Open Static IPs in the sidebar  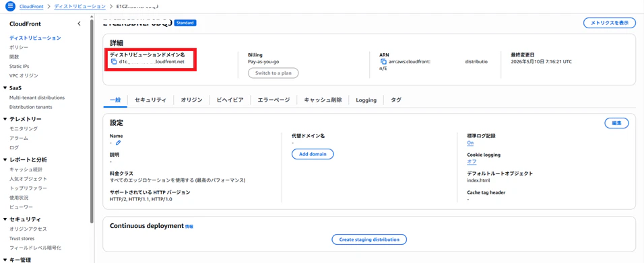[19, 66]
